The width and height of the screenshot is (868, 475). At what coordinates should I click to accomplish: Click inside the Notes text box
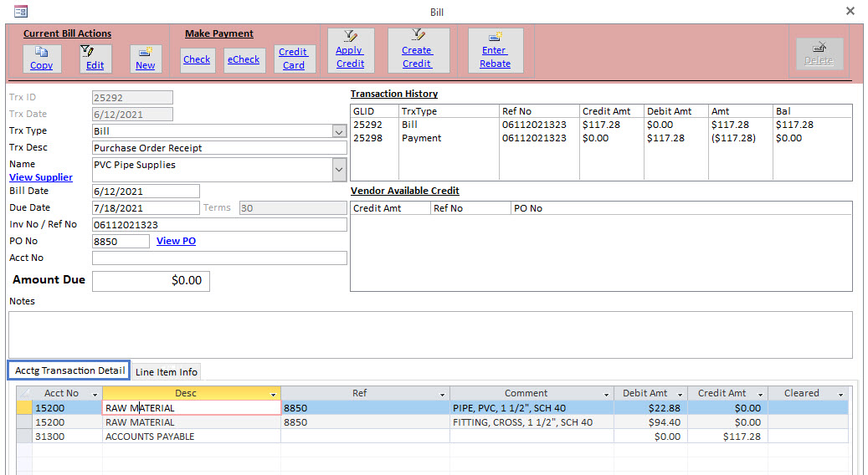pyautogui.click(x=430, y=335)
